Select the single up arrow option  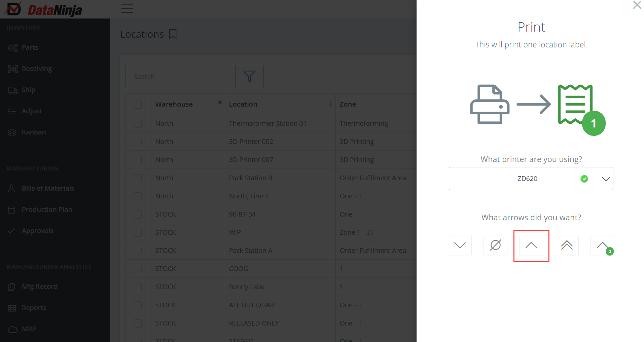(531, 245)
